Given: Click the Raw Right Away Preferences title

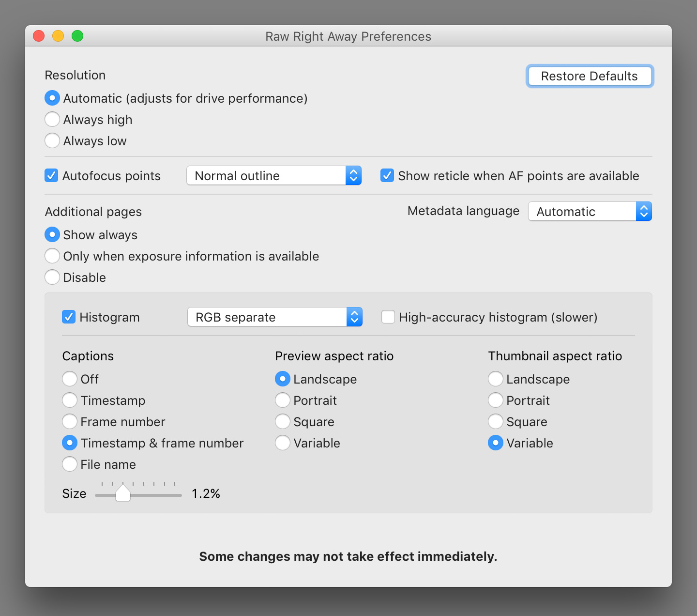Looking at the screenshot, I should 348,36.
